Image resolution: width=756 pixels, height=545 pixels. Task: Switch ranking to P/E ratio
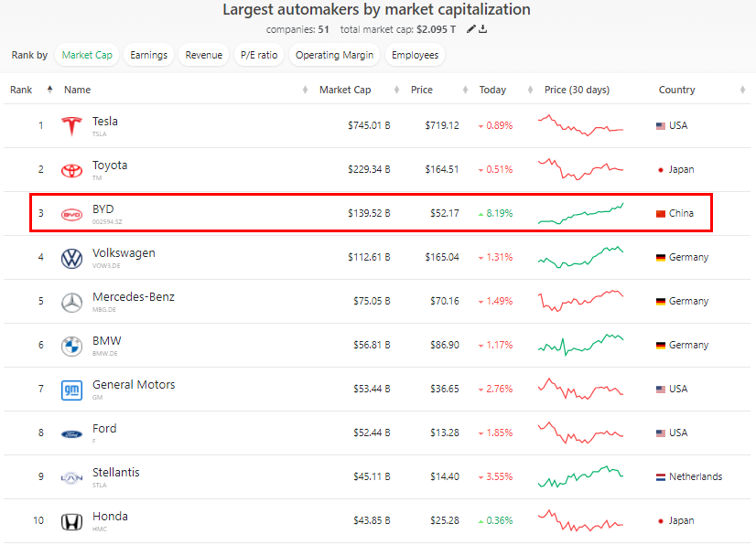(259, 55)
